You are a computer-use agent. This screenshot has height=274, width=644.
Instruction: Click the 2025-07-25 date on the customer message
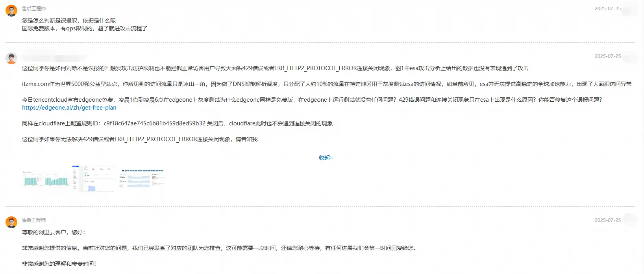[x=607, y=56]
